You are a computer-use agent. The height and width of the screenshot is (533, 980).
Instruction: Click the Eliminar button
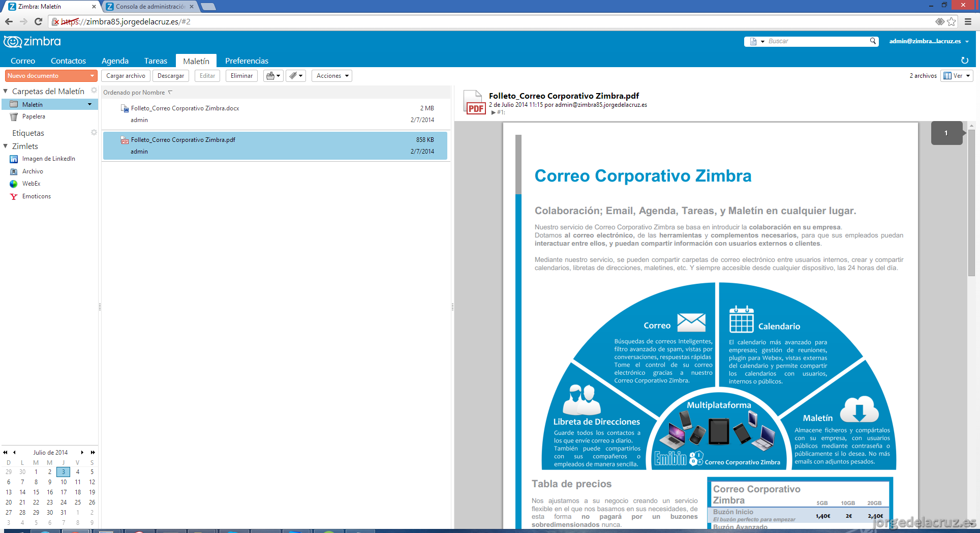[241, 76]
